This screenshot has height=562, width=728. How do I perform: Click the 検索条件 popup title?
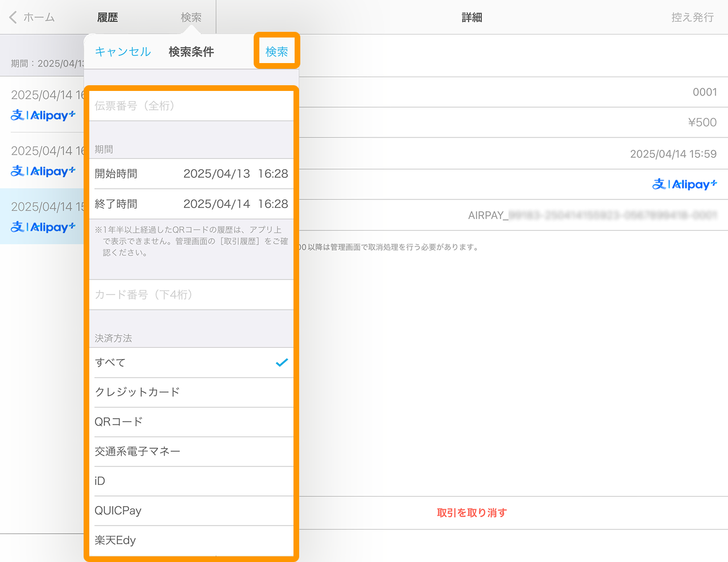[191, 52]
